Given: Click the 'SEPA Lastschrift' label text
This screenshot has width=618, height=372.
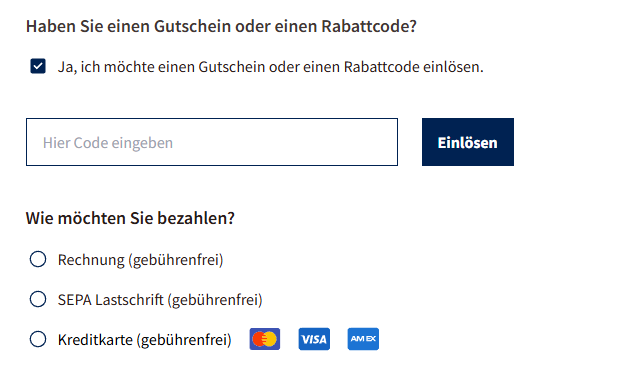Looking at the screenshot, I should [110, 300].
